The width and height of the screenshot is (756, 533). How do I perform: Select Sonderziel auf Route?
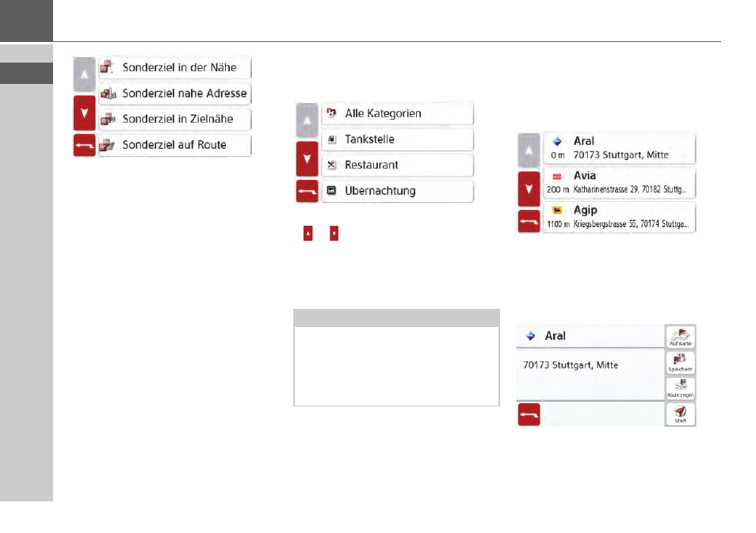[174, 145]
